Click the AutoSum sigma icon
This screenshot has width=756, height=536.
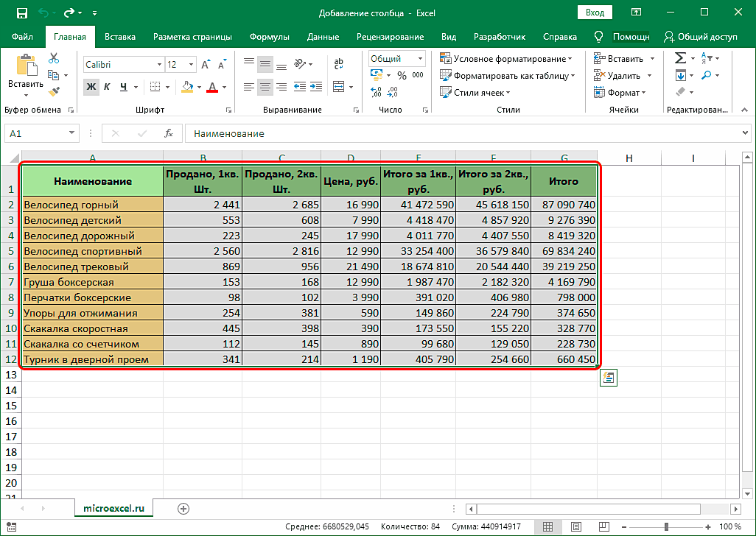(680, 58)
